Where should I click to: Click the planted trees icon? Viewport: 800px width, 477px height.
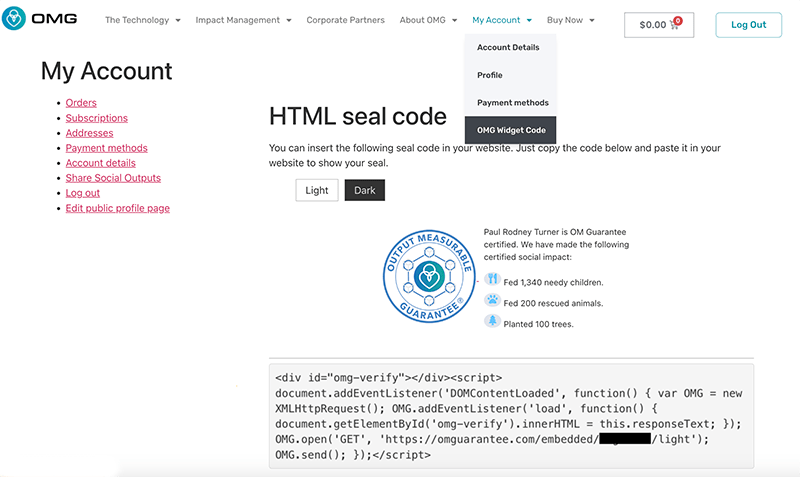tap(492, 322)
